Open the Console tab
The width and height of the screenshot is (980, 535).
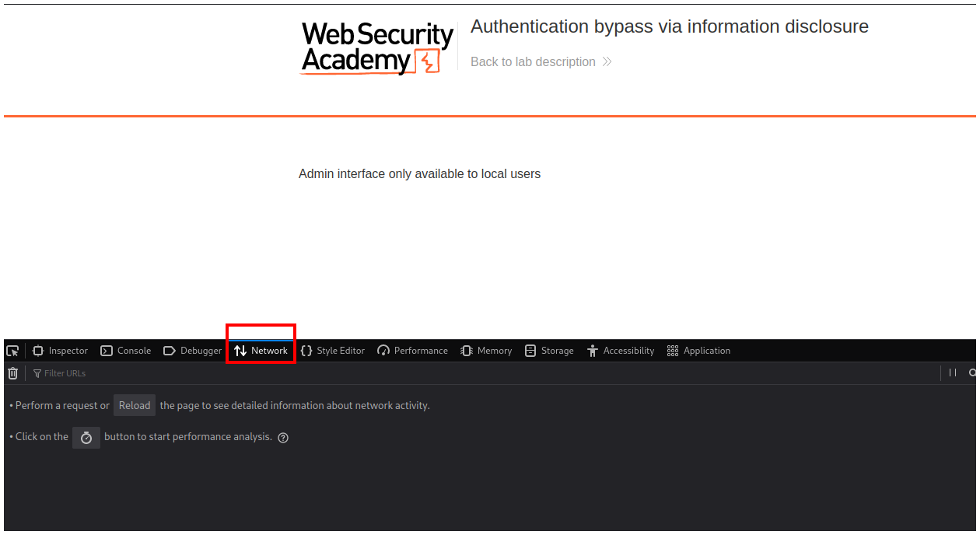click(x=126, y=351)
